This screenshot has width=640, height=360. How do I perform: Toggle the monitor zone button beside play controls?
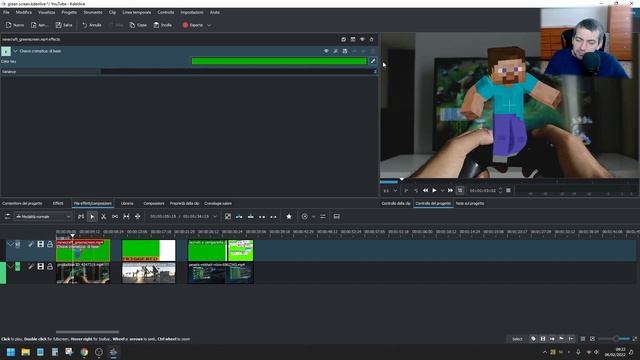(460, 190)
